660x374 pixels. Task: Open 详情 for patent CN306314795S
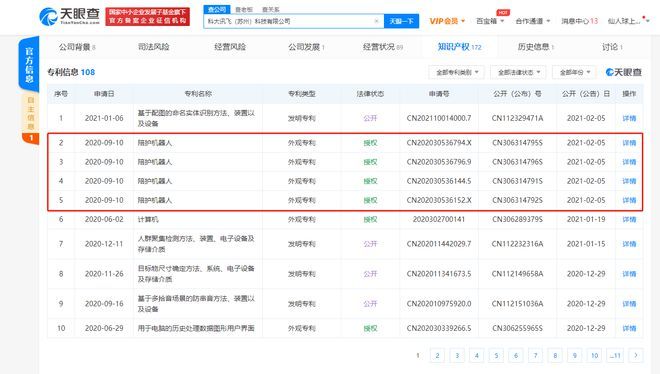(x=629, y=143)
